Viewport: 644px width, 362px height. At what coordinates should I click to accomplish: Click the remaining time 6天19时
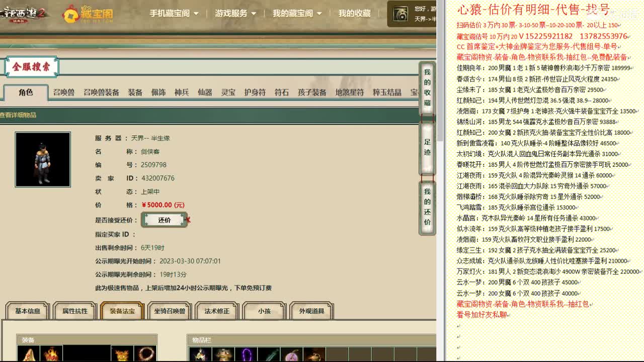152,247
